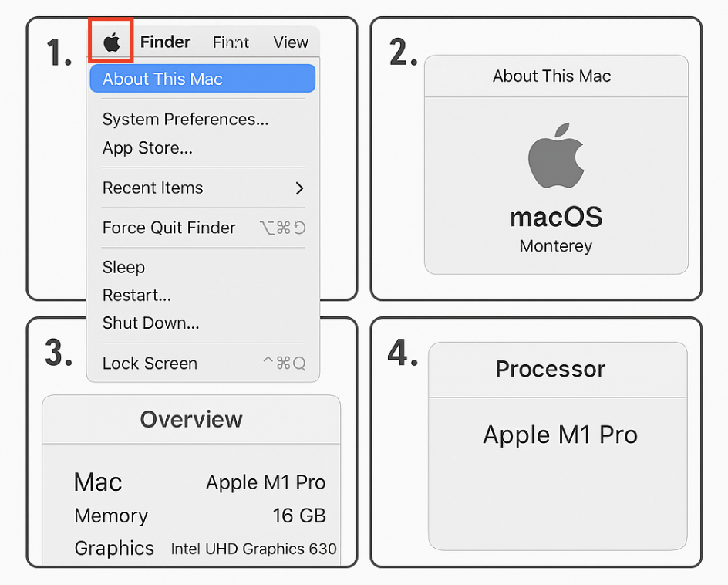
Task: Open the View menu in menu bar
Action: pos(291,42)
